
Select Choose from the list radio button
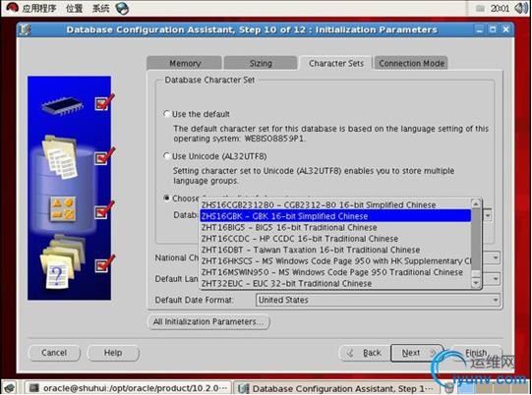(166, 198)
